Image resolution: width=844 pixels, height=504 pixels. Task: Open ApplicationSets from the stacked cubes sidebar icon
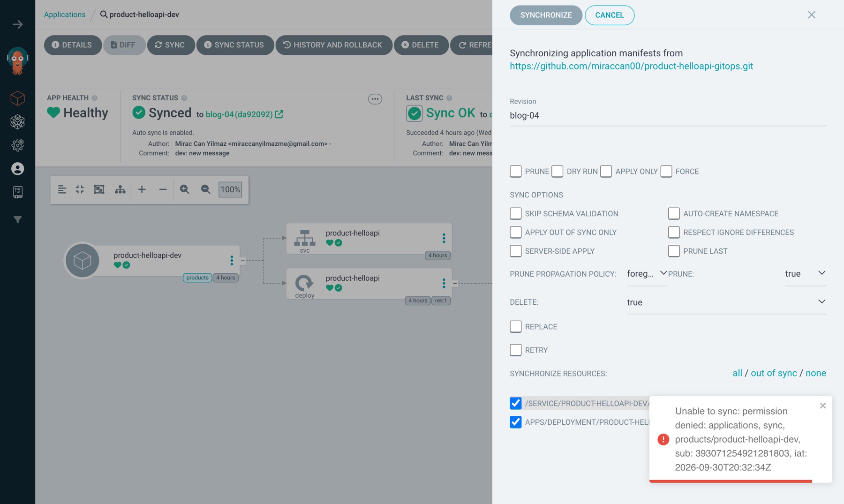pos(17,122)
